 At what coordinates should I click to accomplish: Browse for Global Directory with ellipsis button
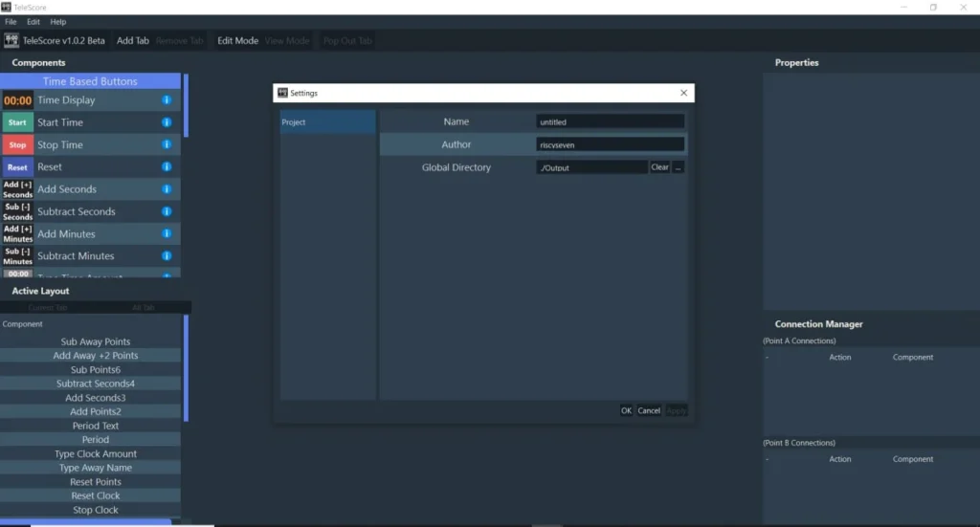pos(679,167)
